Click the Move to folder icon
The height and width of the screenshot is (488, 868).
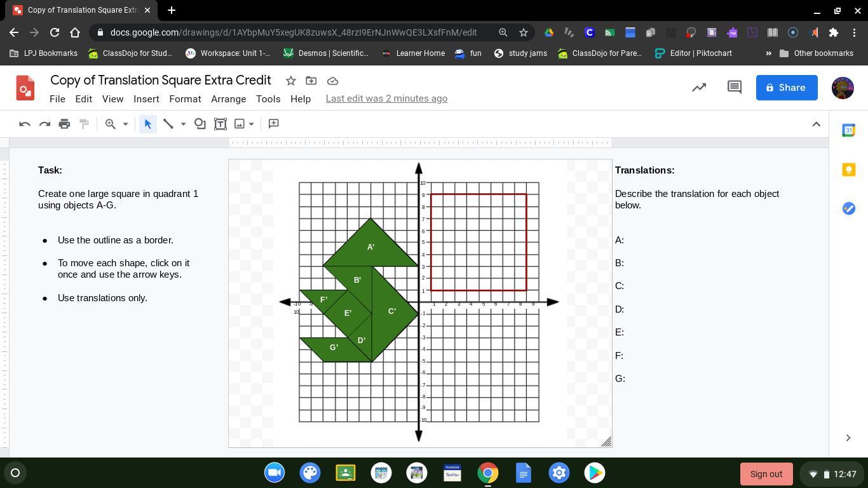(x=311, y=81)
